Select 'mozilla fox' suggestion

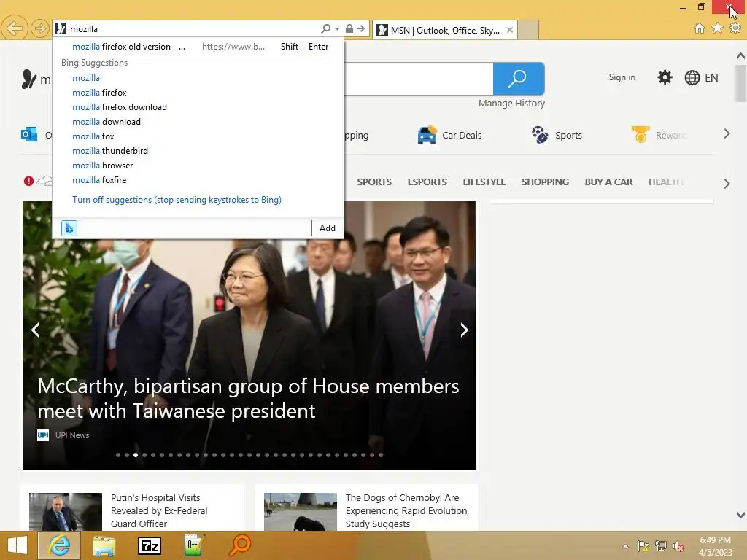pos(93,136)
